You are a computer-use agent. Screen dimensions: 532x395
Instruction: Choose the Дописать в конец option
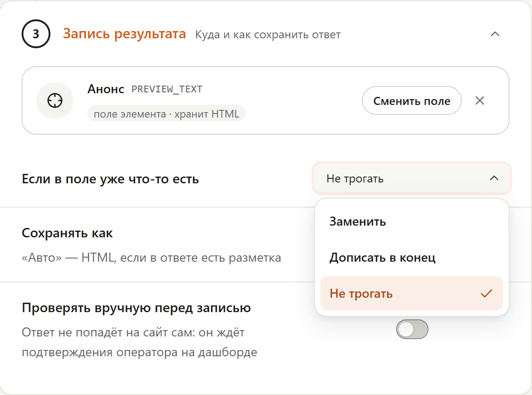411,258
